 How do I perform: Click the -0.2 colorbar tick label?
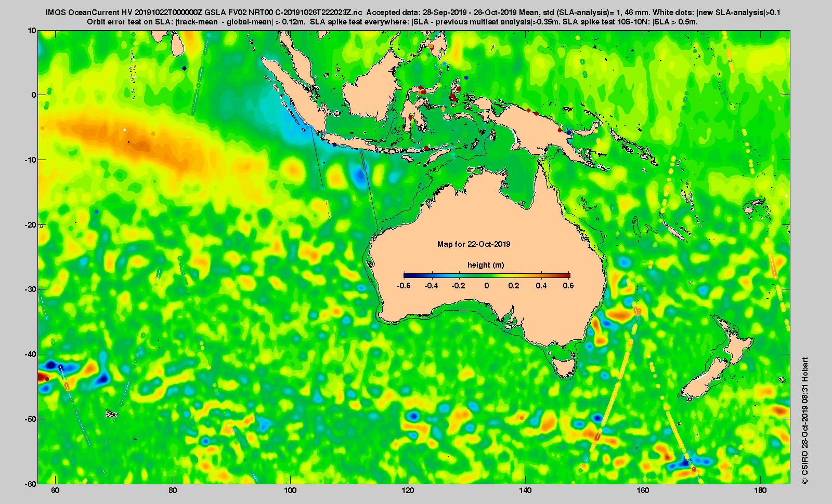(x=459, y=286)
